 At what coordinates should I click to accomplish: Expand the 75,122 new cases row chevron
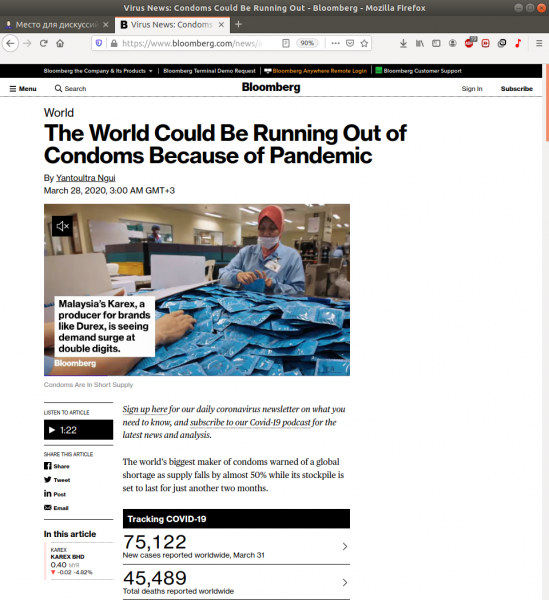pos(344,546)
